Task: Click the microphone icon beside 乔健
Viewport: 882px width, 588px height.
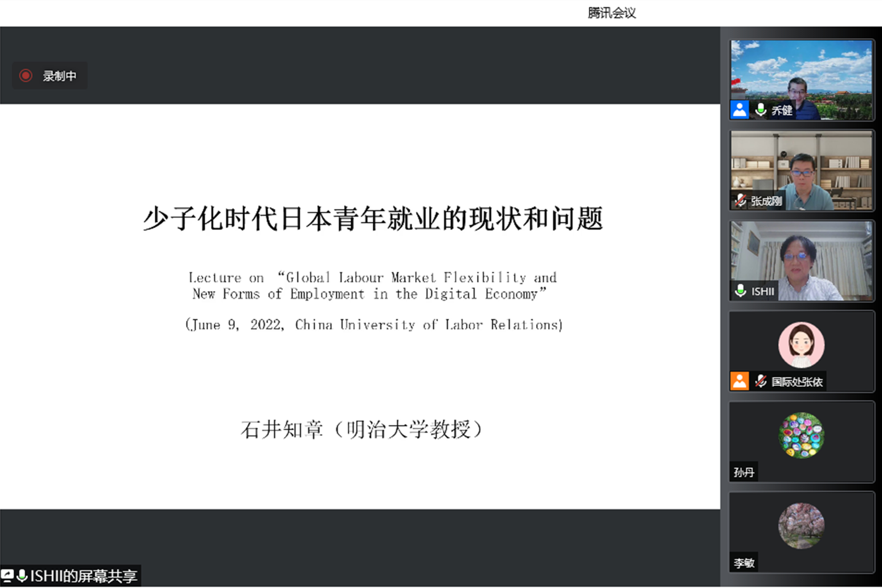Action: (x=761, y=110)
